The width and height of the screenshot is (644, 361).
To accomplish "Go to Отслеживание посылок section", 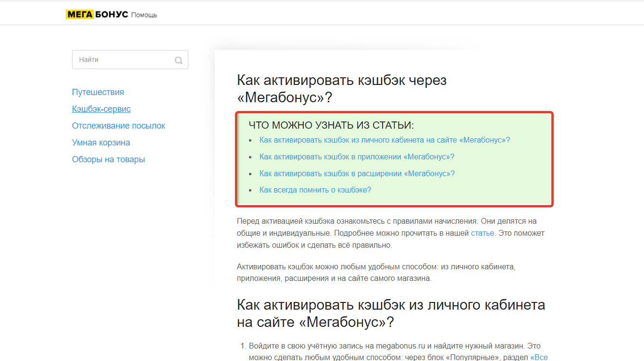I will click(x=119, y=126).
